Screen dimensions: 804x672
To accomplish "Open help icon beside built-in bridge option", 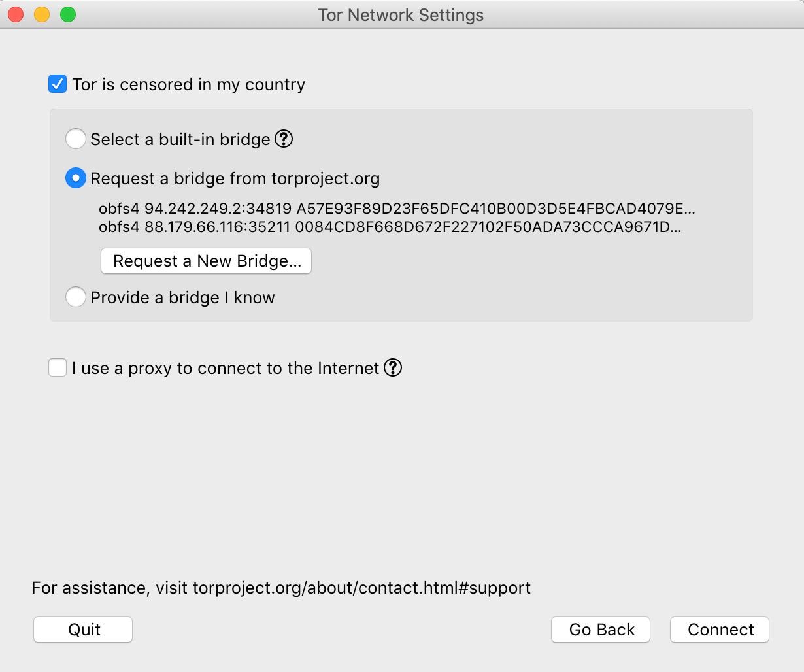I will click(284, 139).
